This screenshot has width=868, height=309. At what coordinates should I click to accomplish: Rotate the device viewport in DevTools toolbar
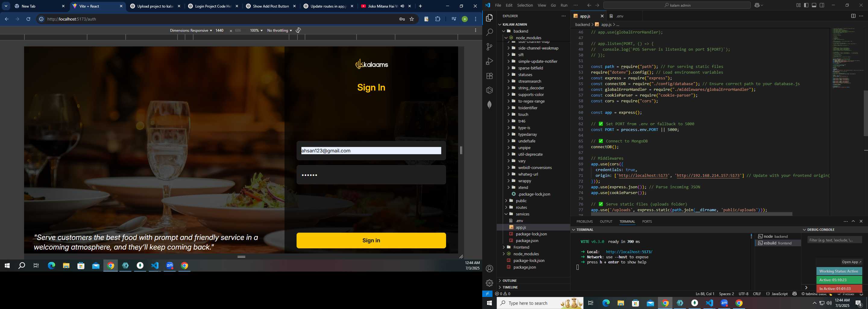pyautogui.click(x=298, y=30)
